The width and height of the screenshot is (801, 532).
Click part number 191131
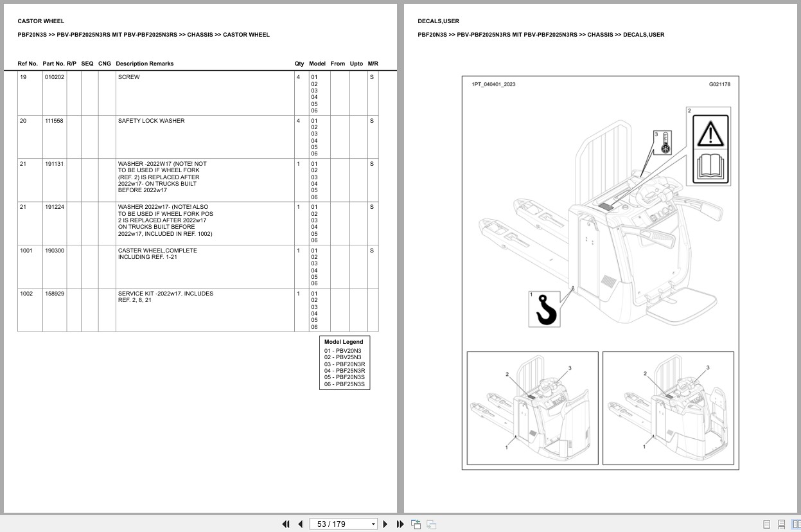pos(55,164)
